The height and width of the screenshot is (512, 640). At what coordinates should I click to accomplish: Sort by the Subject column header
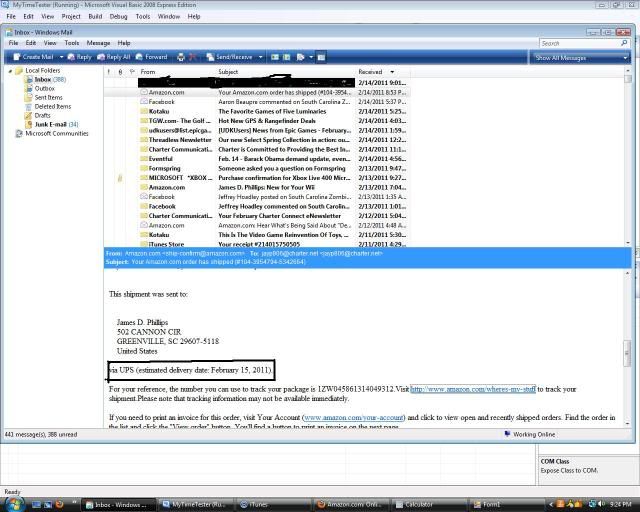[285, 72]
